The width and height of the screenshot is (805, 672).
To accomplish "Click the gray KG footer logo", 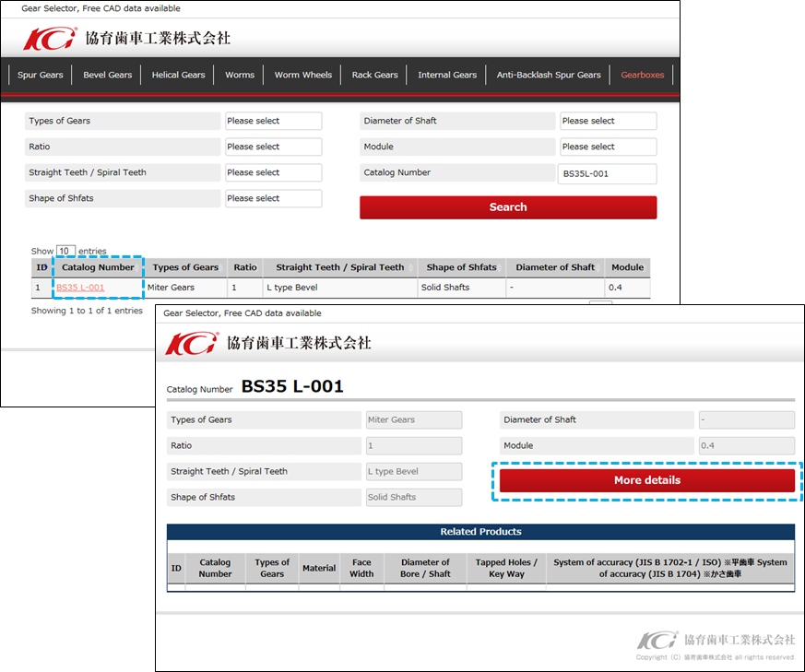I will [x=657, y=641].
